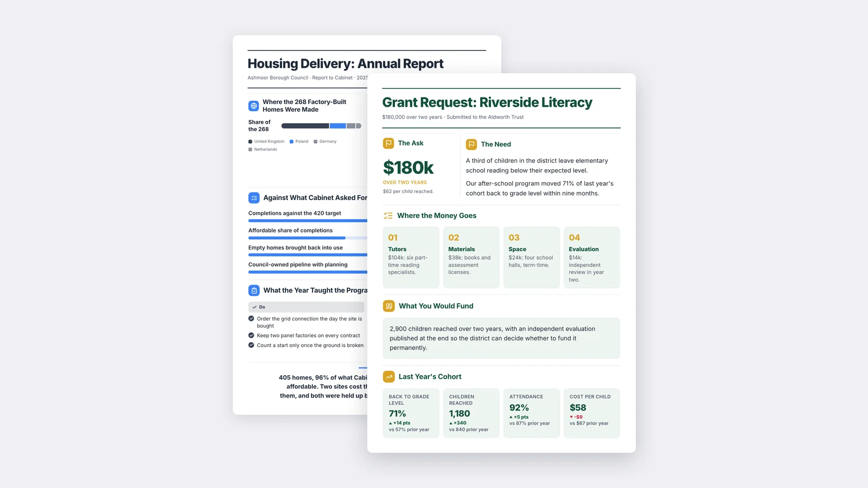
Task: Click checkmark bullet for Count a start only
Action: click(251, 345)
